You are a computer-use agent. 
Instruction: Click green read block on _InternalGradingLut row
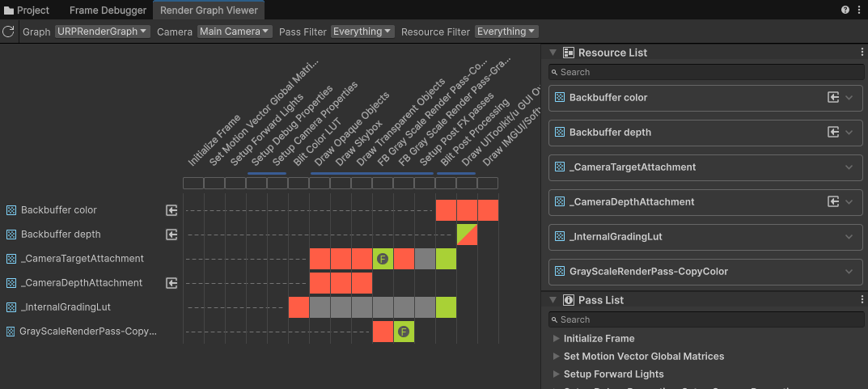pyautogui.click(x=446, y=307)
